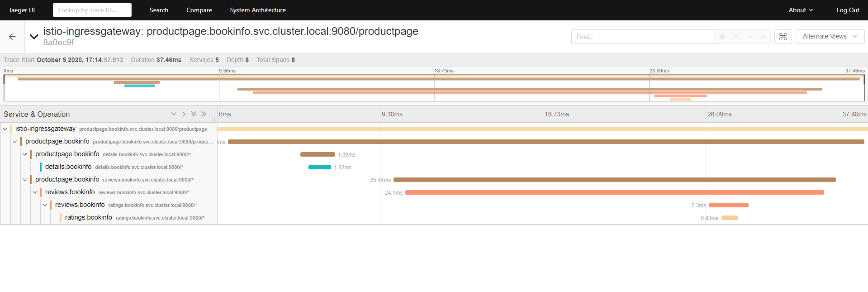The image size is (868, 292).
Task: Click the column resize handle beside header chevrons
Action: point(214,119)
